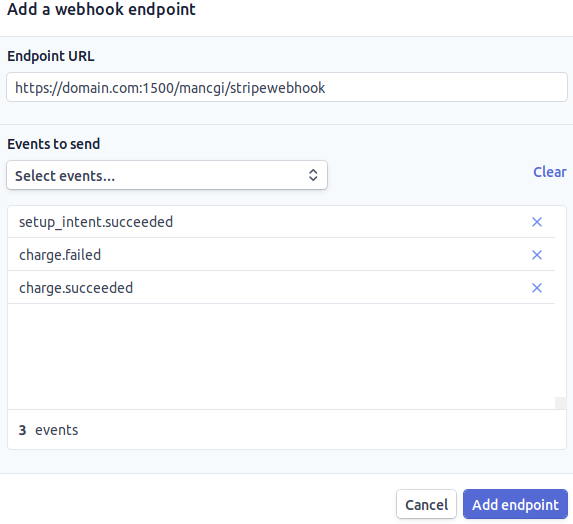The image size is (573, 524).
Task: Click the bold 3 in the events footer
Action: [x=22, y=430]
